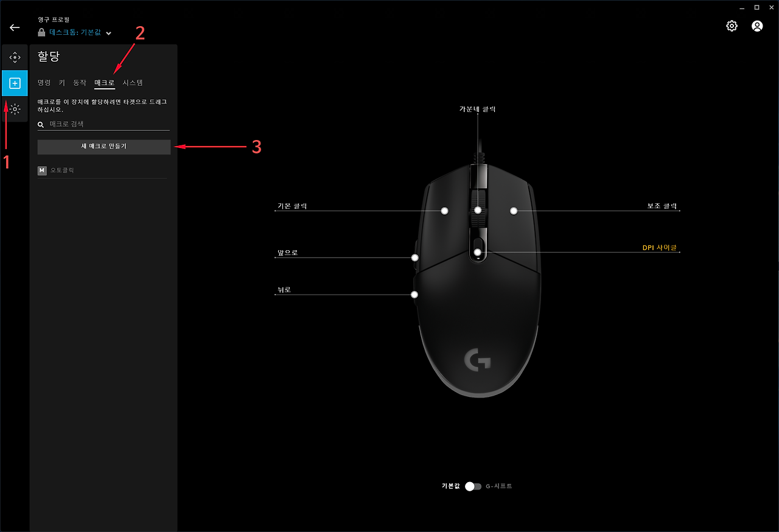The height and width of the screenshot is (532, 779).
Task: Click the profile lock icon
Action: [x=41, y=32]
